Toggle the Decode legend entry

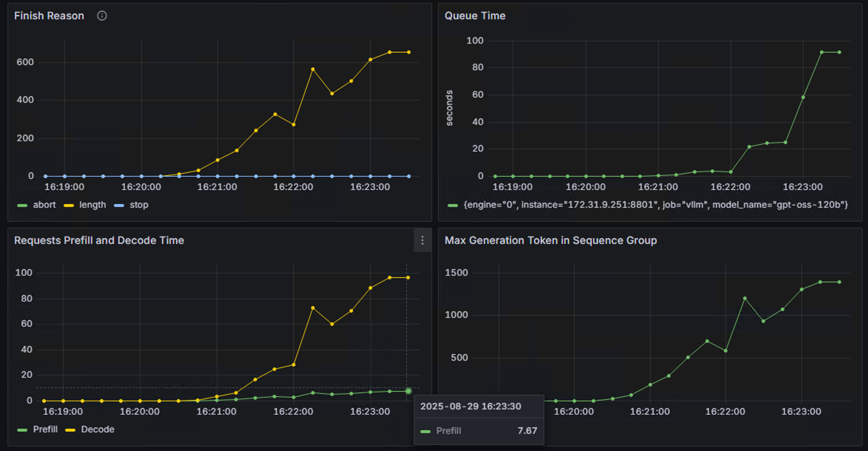click(98, 430)
